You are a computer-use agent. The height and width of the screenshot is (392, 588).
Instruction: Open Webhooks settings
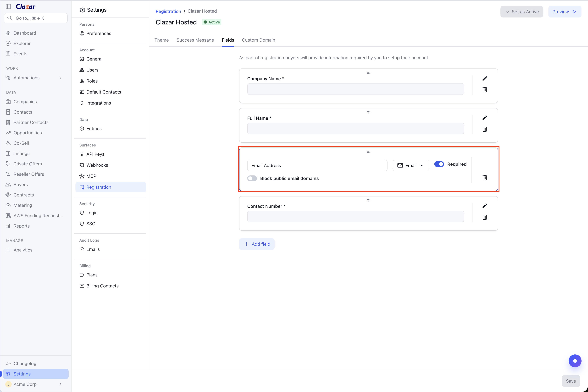coord(111,165)
